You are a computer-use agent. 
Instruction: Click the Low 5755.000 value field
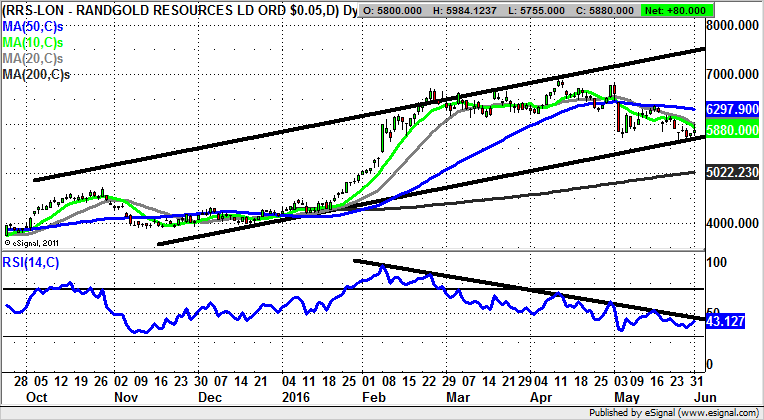(x=566, y=10)
